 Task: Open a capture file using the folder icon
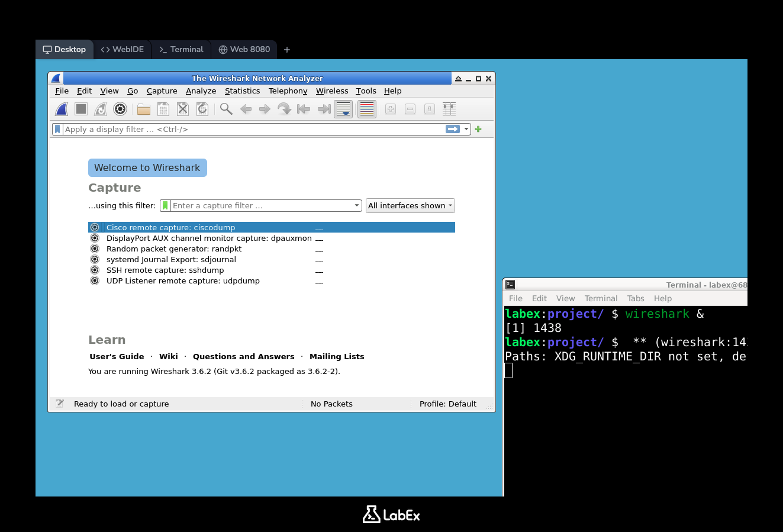[143, 109]
